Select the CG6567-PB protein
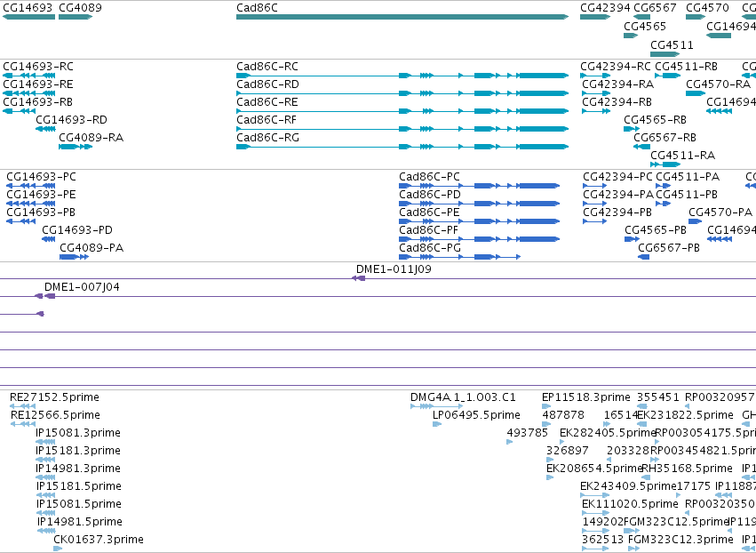 (x=644, y=257)
